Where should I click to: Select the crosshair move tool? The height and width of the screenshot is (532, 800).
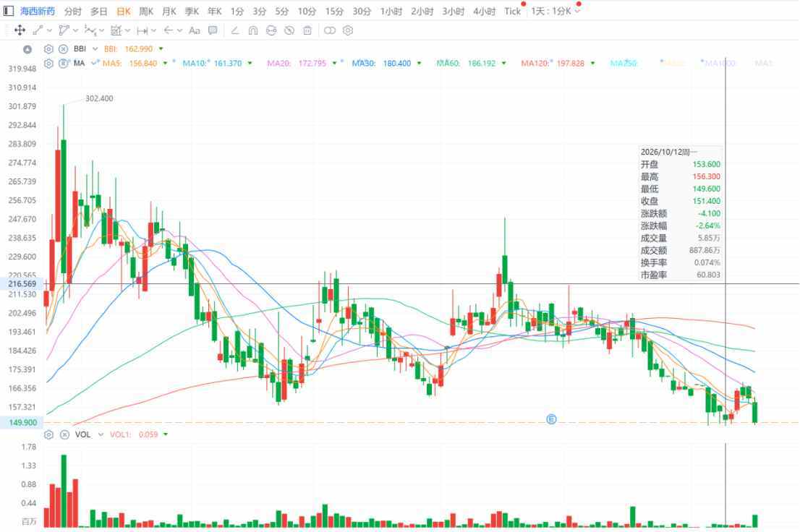(x=20, y=30)
